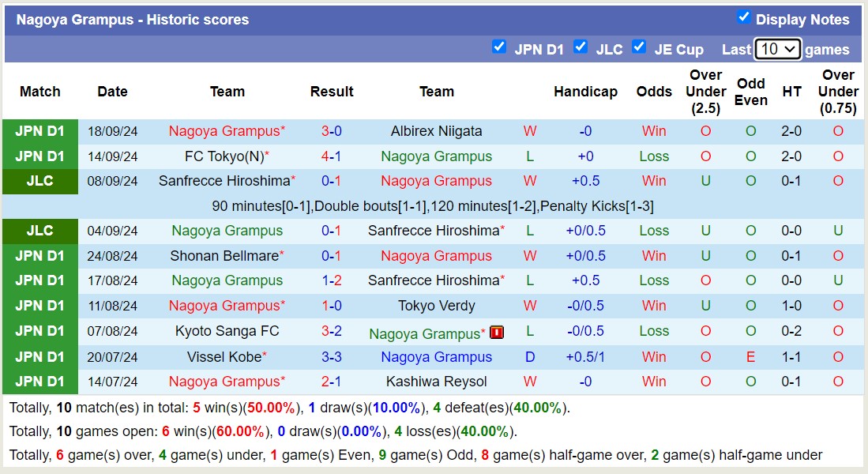Click the Shonan Bellmare team link
Image resolution: width=868 pixels, height=474 pixels.
[x=224, y=256]
